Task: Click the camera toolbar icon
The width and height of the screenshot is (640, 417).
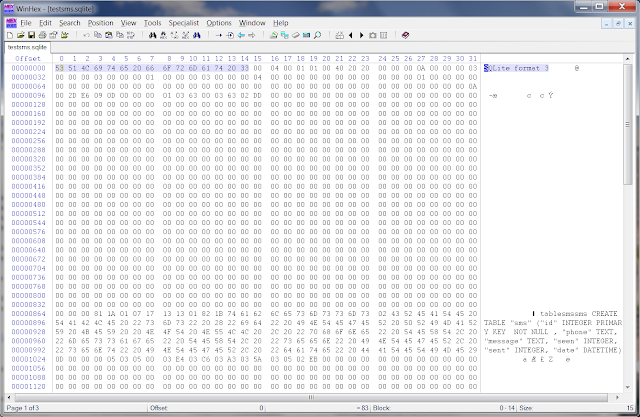Action: tap(372, 35)
